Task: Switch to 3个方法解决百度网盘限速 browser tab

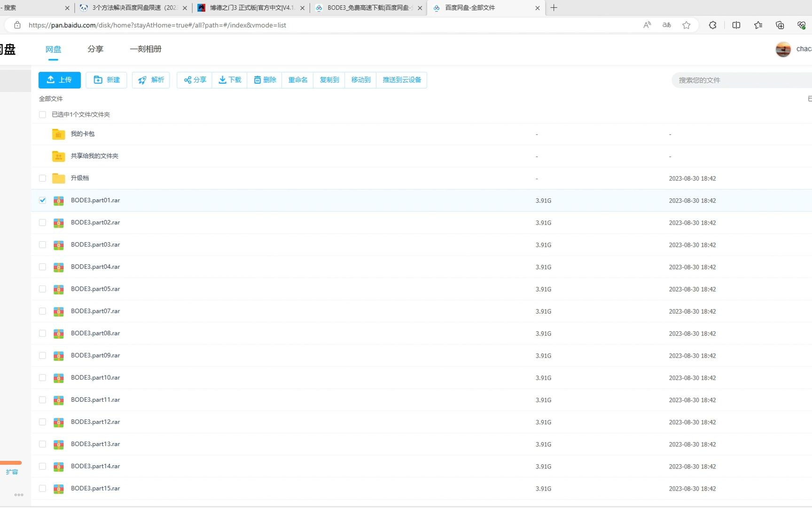Action: pos(133,8)
